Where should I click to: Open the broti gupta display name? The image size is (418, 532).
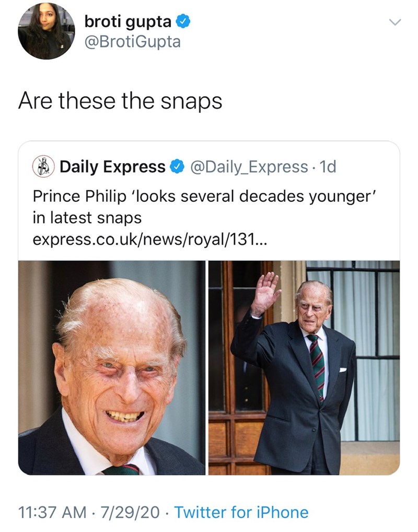click(x=128, y=22)
